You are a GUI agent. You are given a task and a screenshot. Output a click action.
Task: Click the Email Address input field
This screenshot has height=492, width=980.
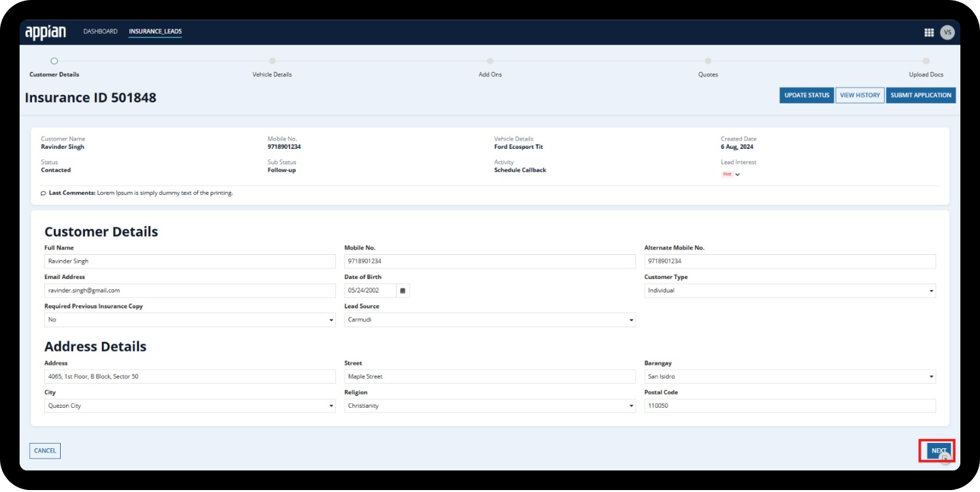pyautogui.click(x=190, y=291)
